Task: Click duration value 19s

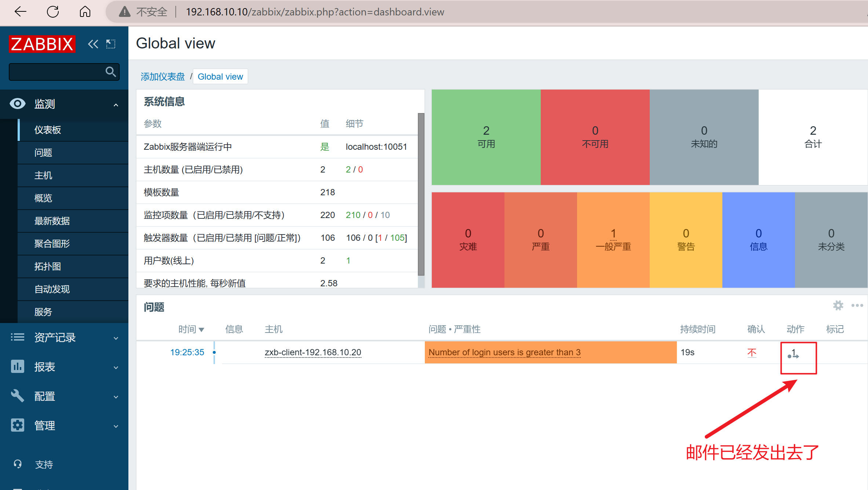Action: pos(688,352)
